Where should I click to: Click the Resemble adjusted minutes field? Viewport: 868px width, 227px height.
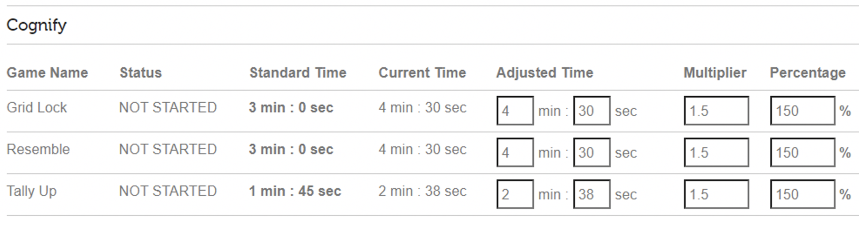click(x=515, y=153)
